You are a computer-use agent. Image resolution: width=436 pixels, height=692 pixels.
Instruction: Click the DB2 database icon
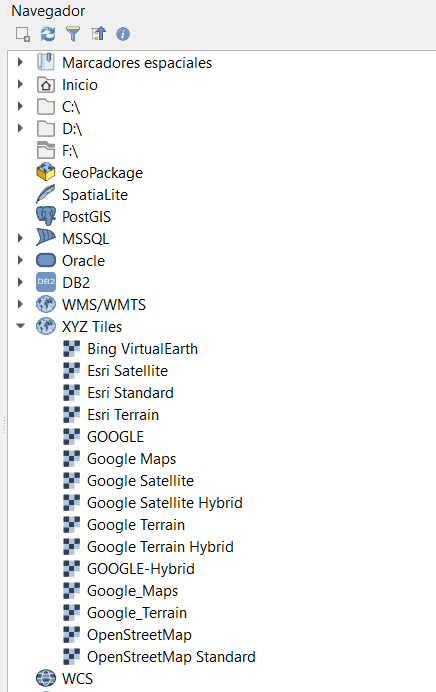point(46,282)
